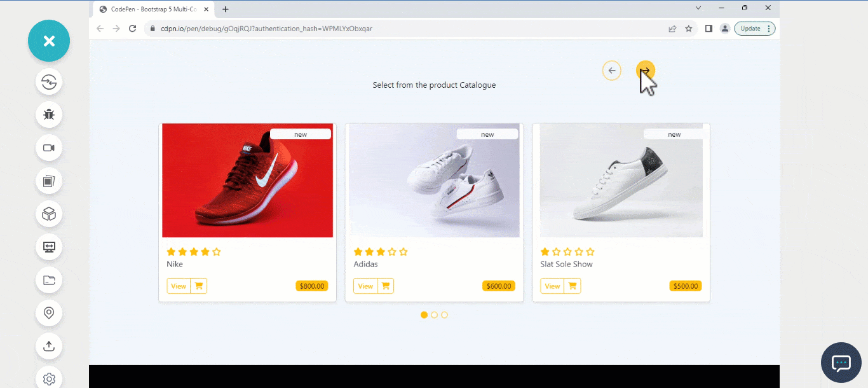This screenshot has height=388, width=868.
Task: Open the browser profile menu
Action: 724,28
